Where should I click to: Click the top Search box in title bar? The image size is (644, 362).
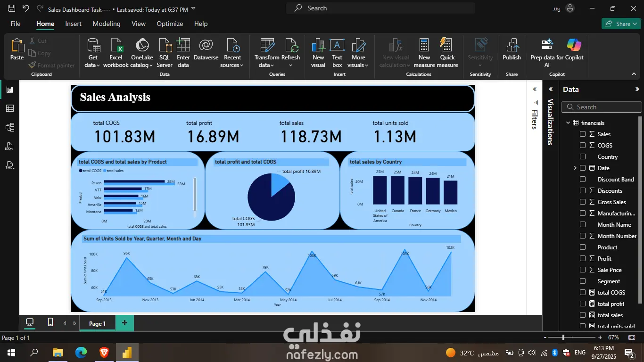[x=380, y=8]
